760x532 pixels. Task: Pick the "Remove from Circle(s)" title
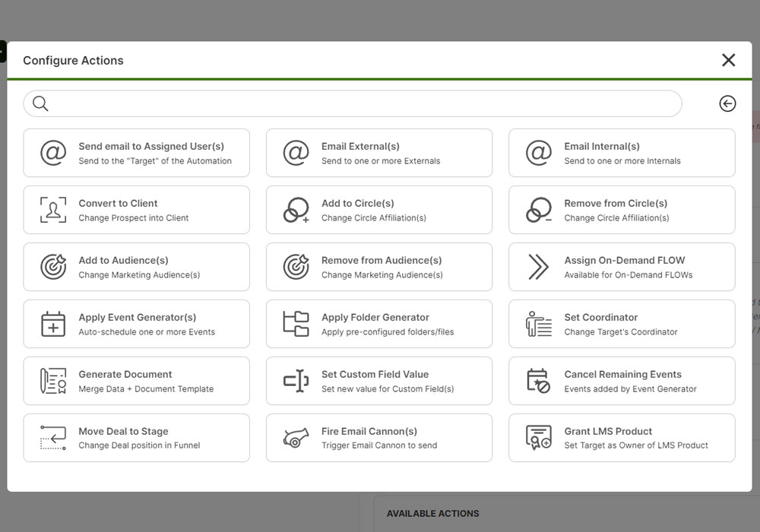[616, 204]
